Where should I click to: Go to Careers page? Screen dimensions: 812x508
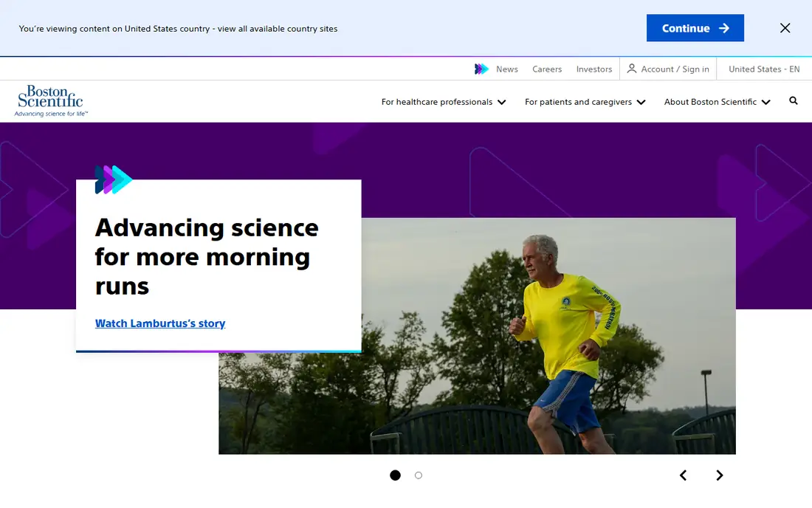pyautogui.click(x=547, y=69)
